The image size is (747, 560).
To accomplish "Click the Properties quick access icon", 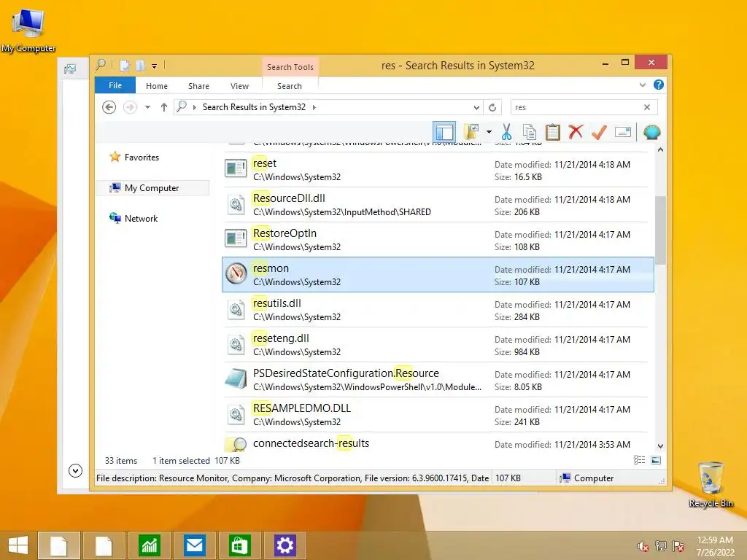I will 125,66.
